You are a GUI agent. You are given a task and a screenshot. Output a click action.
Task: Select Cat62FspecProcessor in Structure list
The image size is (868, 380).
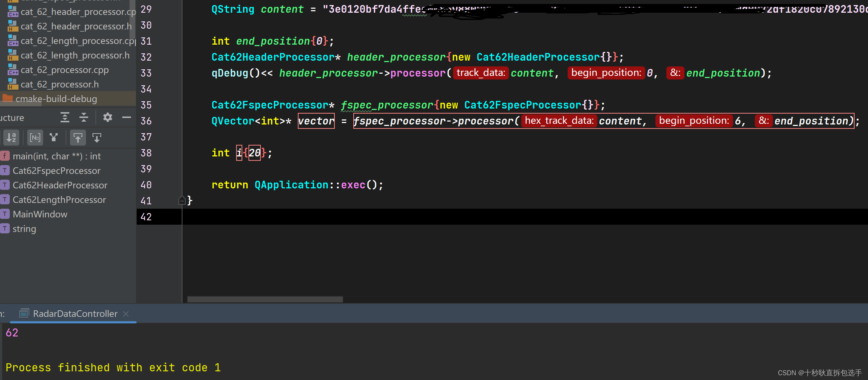pos(57,171)
